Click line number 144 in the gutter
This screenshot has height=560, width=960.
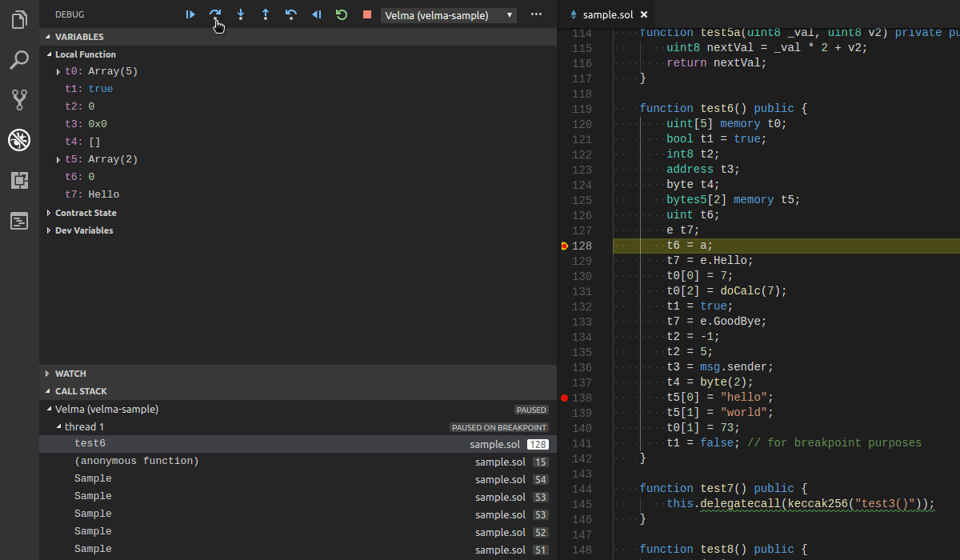(582, 489)
